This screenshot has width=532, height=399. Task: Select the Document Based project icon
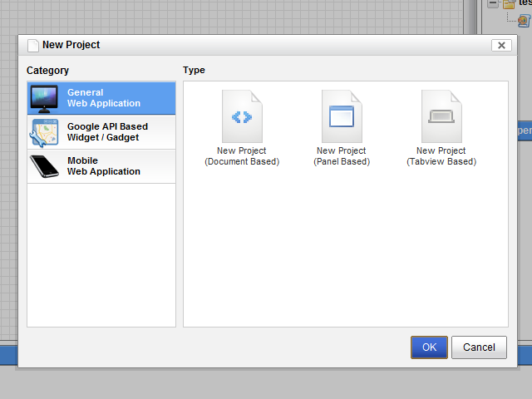(242, 116)
